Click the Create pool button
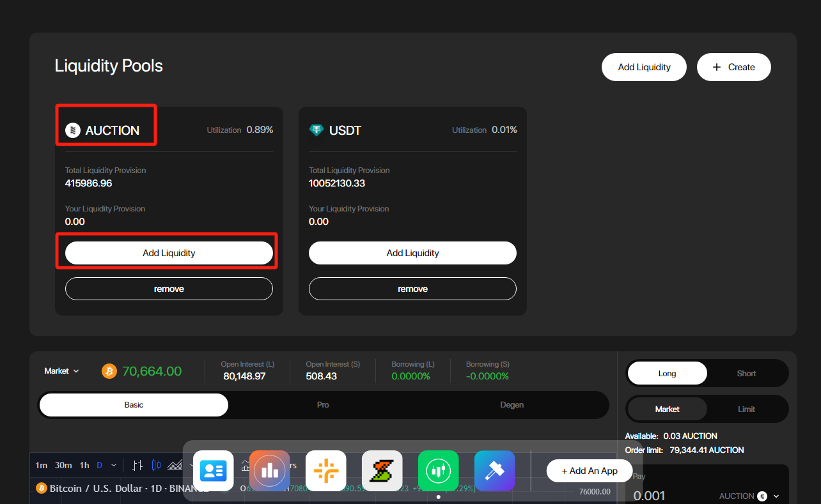 pyautogui.click(x=733, y=67)
